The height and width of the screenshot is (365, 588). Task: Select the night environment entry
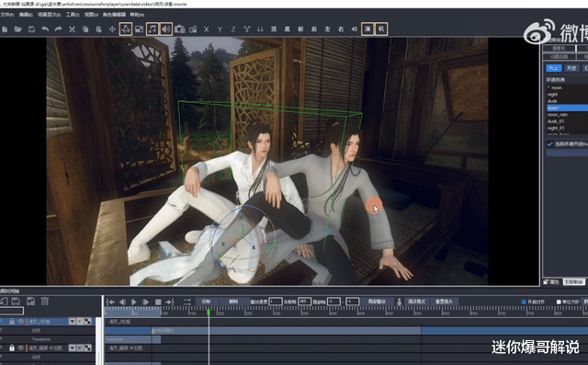[567, 95]
